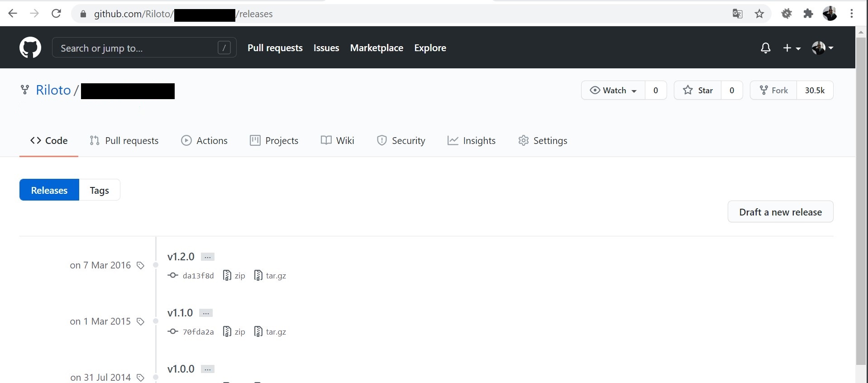Open the plus create-new dropdown
868x383 pixels.
[x=792, y=48]
